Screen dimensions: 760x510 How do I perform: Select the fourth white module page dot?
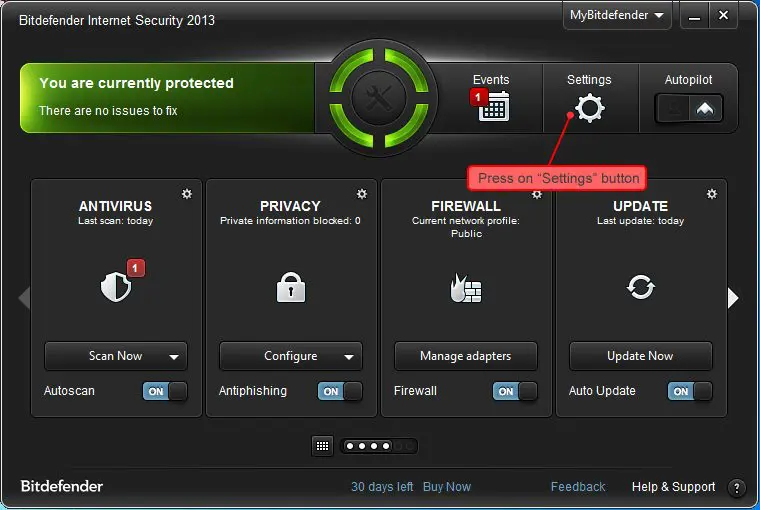[x=386, y=446]
